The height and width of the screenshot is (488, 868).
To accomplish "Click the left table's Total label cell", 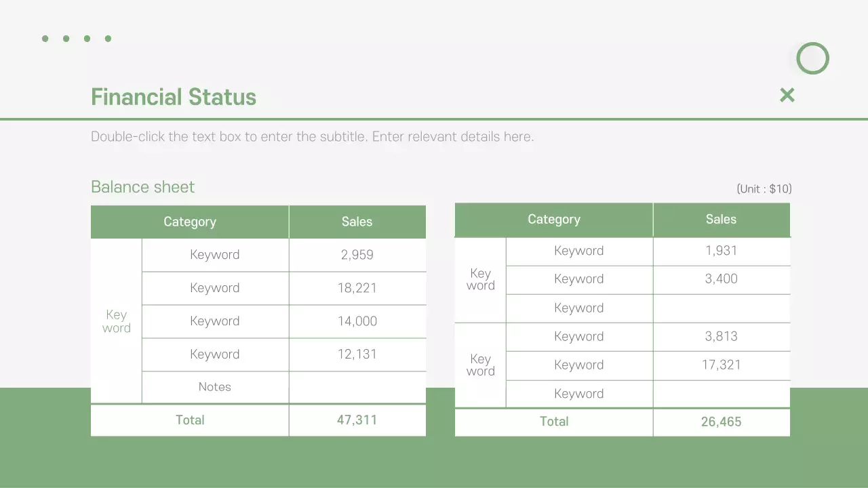I will 190,420.
